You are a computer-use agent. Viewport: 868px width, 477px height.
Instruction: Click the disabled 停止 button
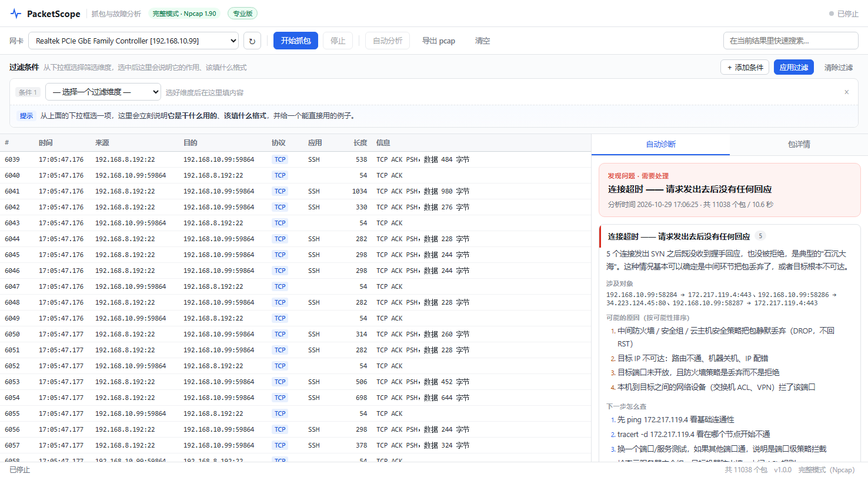pyautogui.click(x=338, y=41)
